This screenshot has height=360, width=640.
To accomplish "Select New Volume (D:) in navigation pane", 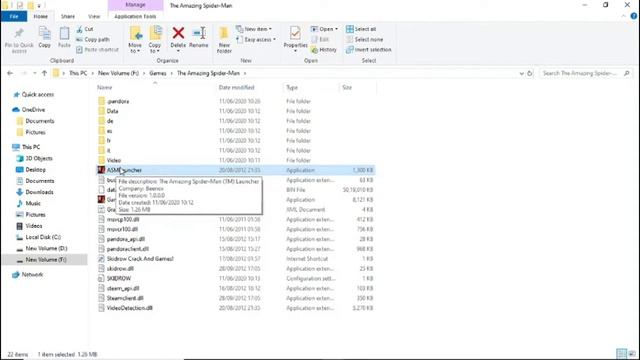I will click(x=46, y=248).
